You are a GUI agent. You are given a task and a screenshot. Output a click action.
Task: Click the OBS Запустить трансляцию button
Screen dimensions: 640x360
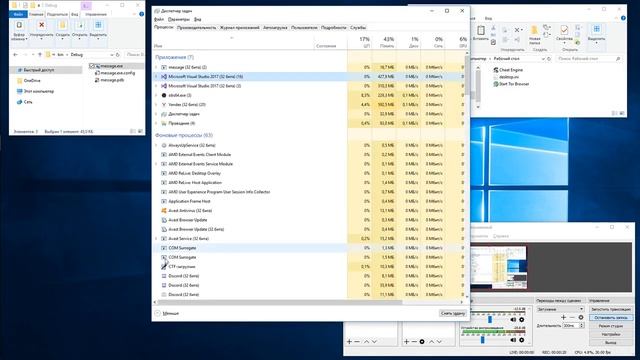click(x=611, y=309)
